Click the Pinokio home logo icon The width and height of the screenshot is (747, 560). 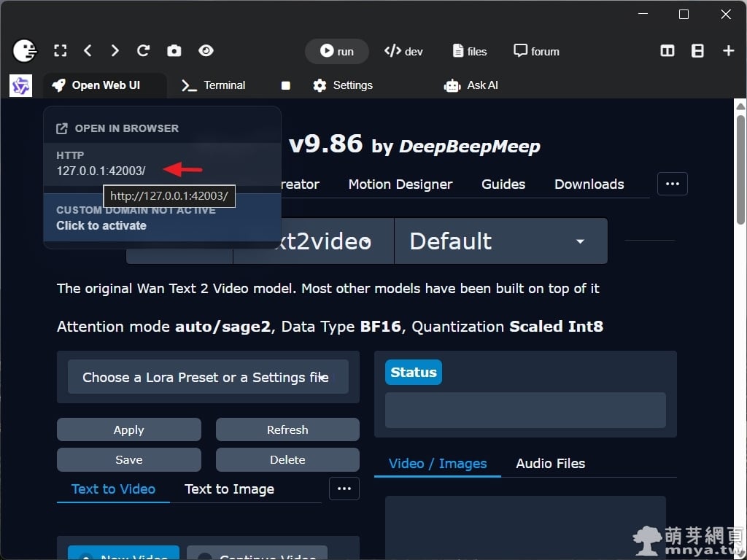(x=25, y=50)
